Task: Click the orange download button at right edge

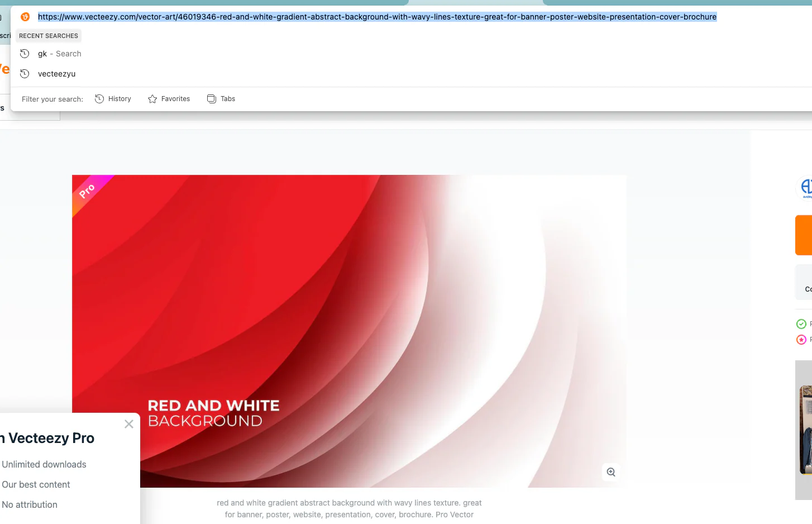Action: [x=804, y=235]
